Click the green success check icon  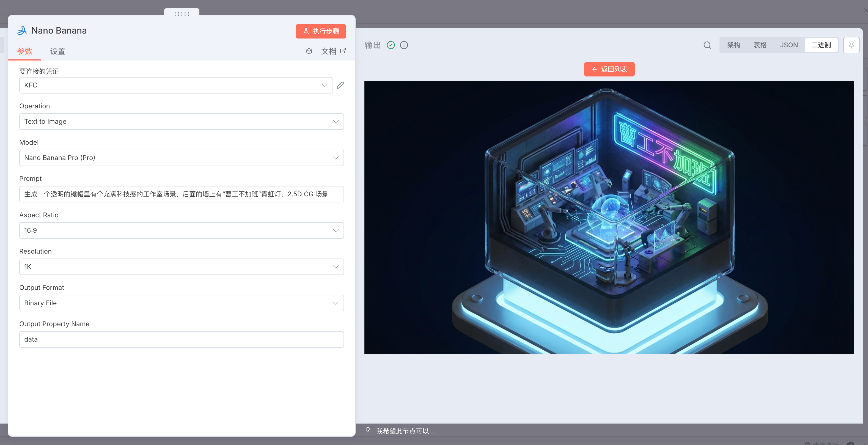click(391, 45)
